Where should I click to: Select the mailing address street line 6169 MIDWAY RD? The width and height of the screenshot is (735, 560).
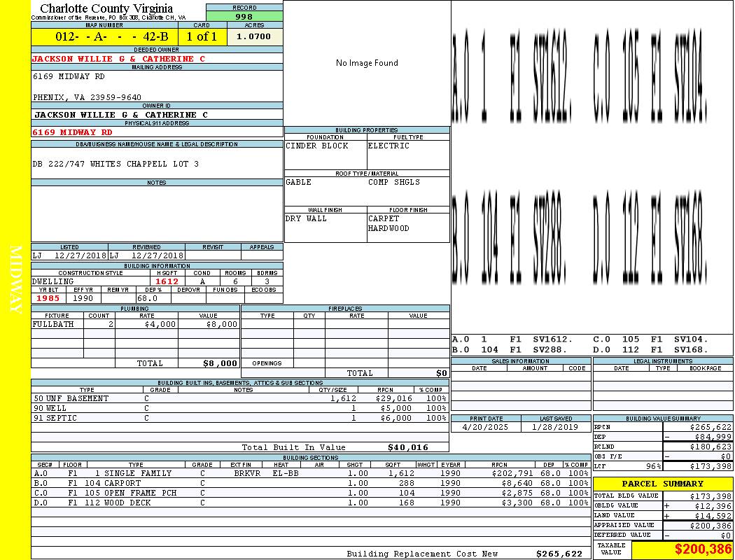point(69,76)
